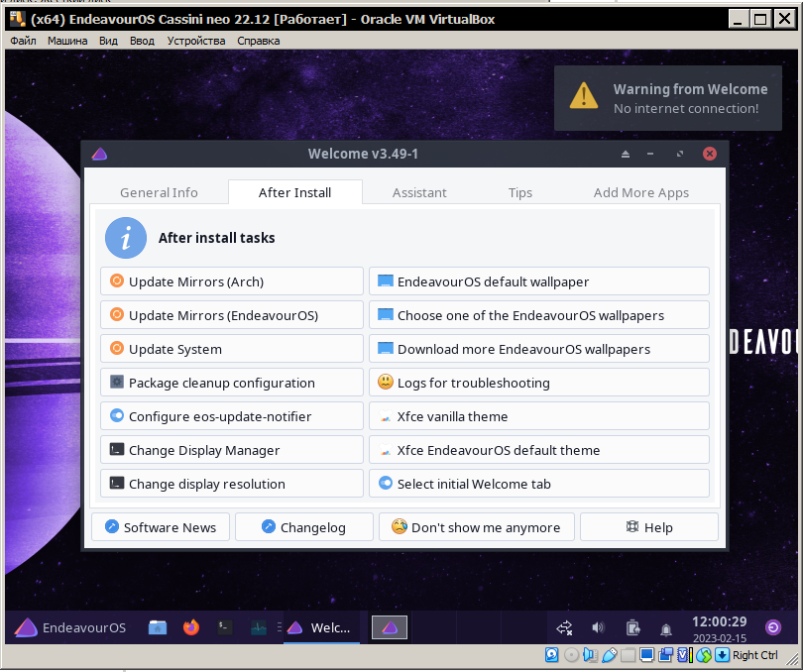Select the After Install tab
Viewport: 803px width, 672px height.
tap(295, 192)
